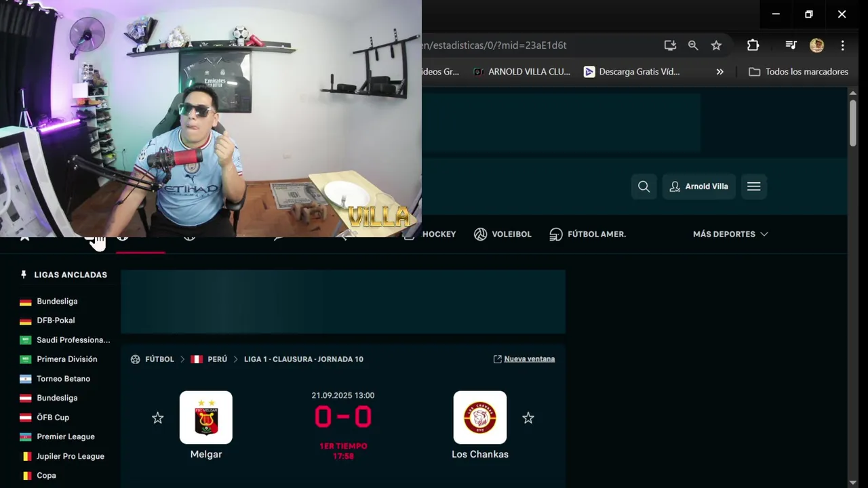Click the Melgar team name
The image size is (868, 488).
[206, 454]
